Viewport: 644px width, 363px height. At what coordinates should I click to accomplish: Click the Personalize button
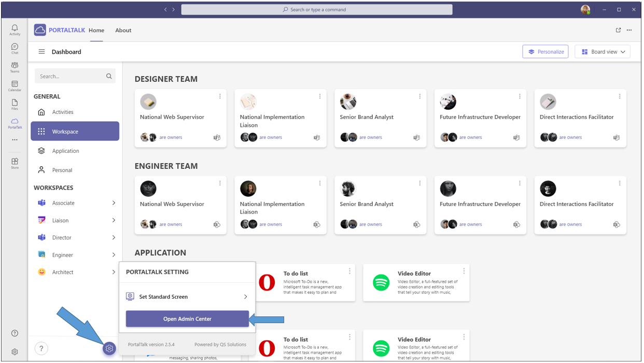coord(545,52)
